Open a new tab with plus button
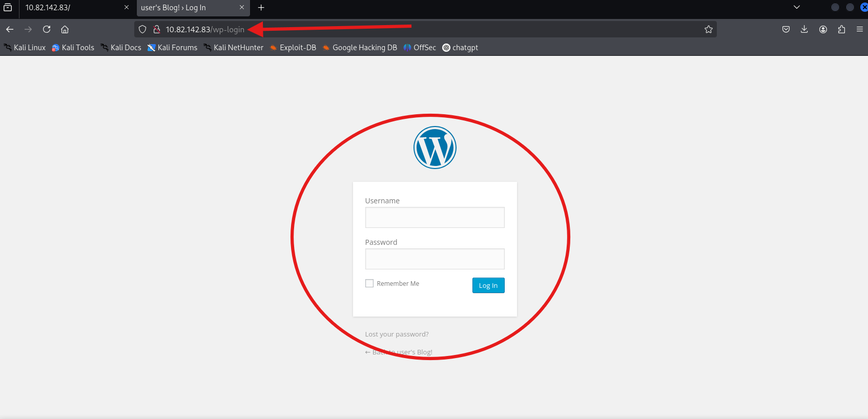The height and width of the screenshot is (419, 868). (x=261, y=8)
